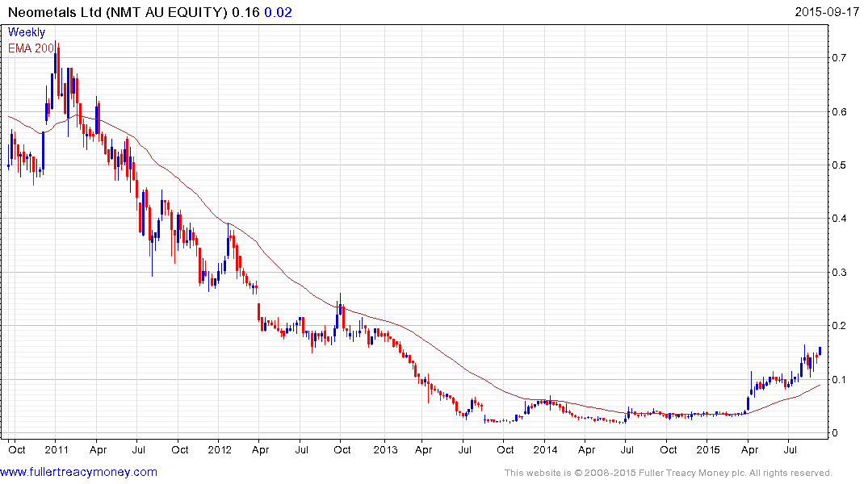The width and height of the screenshot is (868, 484).
Task: Click the 0.1 price axis label
Action: (x=839, y=380)
